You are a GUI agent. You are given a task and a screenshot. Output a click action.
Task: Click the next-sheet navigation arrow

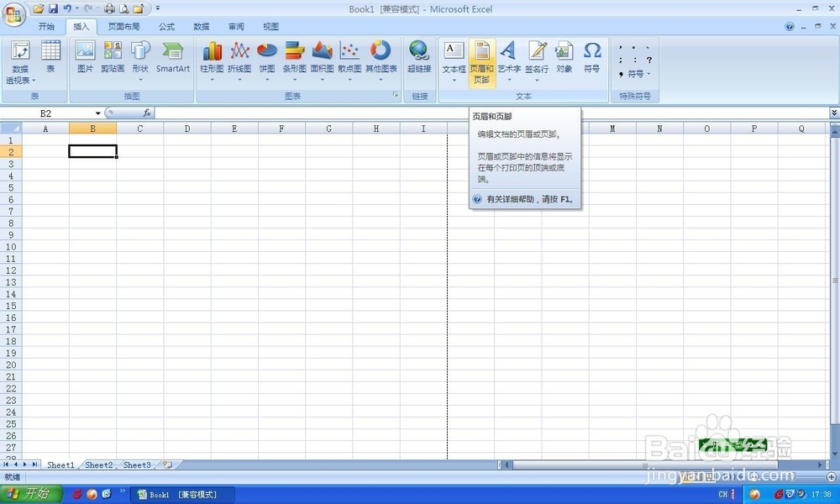click(x=24, y=465)
